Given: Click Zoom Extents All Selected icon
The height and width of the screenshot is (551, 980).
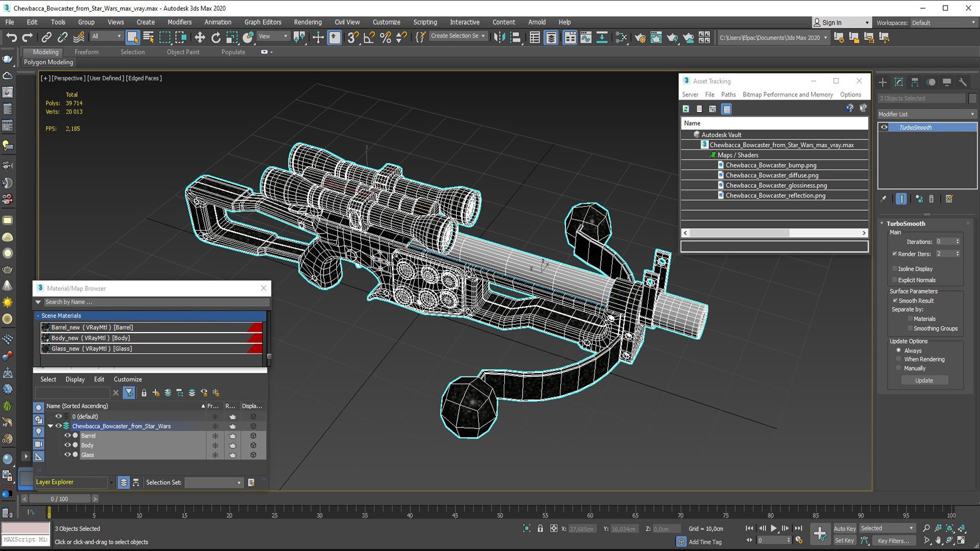Looking at the screenshot, I should 962,529.
